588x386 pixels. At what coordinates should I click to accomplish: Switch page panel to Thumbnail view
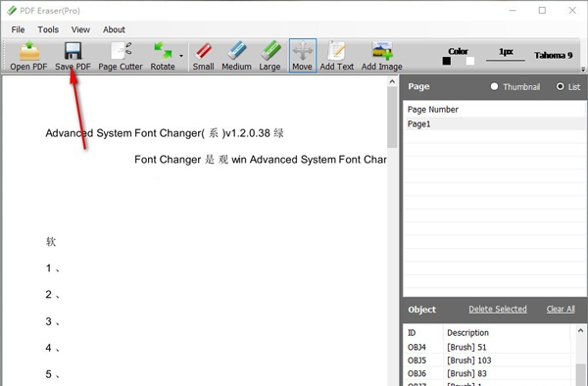(x=515, y=86)
